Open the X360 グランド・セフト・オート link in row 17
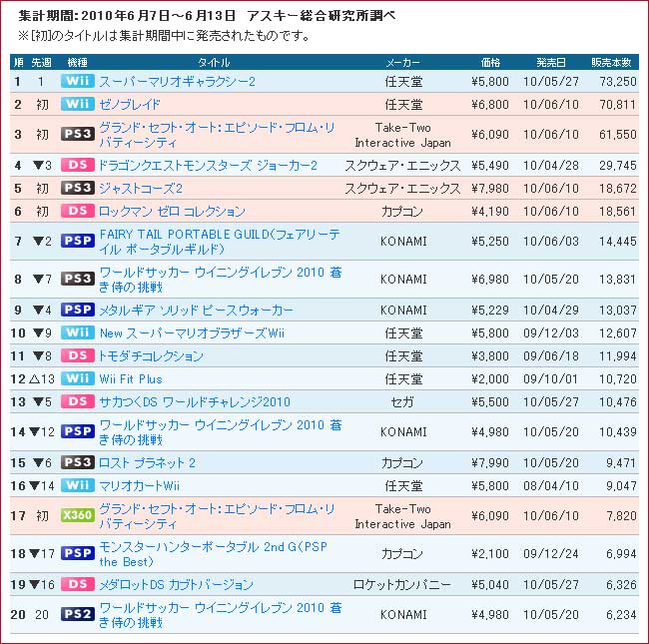 [217, 516]
